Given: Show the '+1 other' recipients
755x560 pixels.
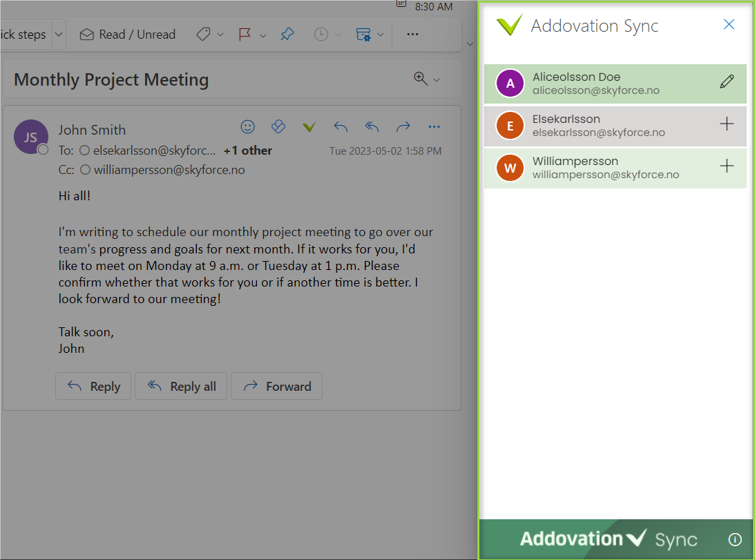Looking at the screenshot, I should [247, 151].
